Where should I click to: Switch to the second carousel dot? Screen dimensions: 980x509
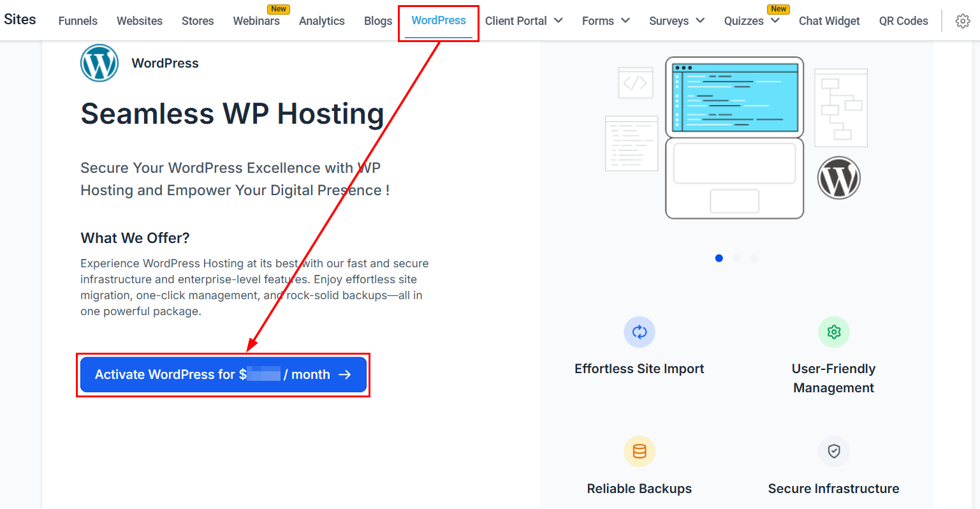736,258
